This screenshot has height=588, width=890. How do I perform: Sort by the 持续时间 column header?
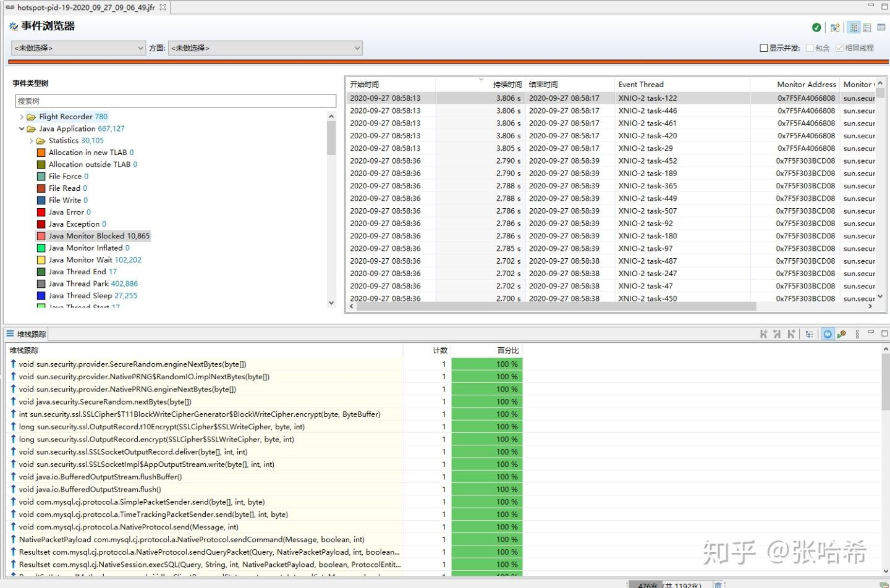pyautogui.click(x=507, y=85)
